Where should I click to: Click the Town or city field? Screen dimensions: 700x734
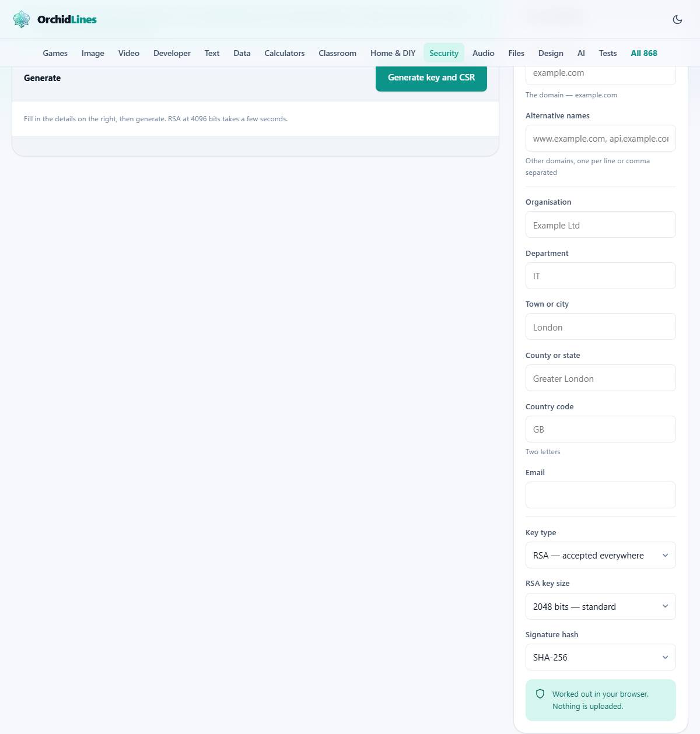pyautogui.click(x=601, y=326)
